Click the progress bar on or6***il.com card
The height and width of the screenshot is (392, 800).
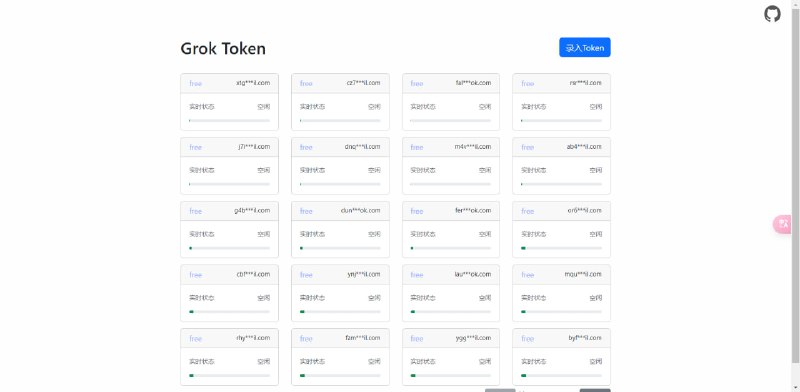click(x=561, y=248)
